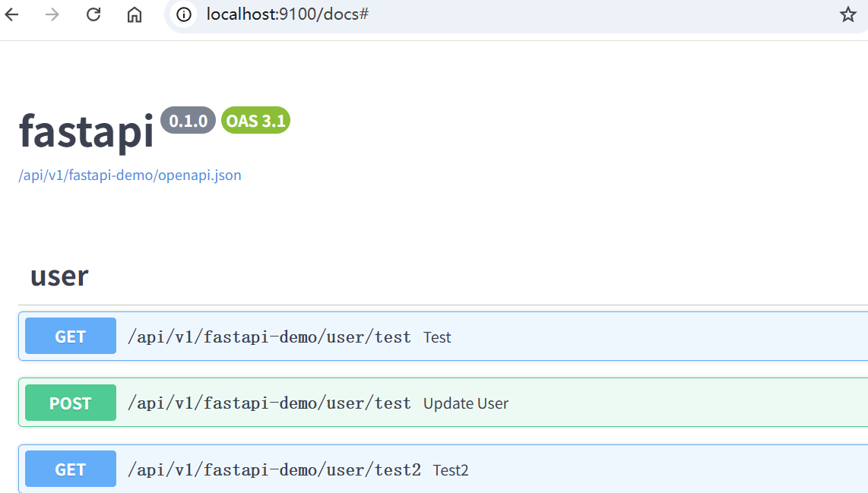The width and height of the screenshot is (868, 493).
Task: Reload the docs page
Action: point(93,14)
